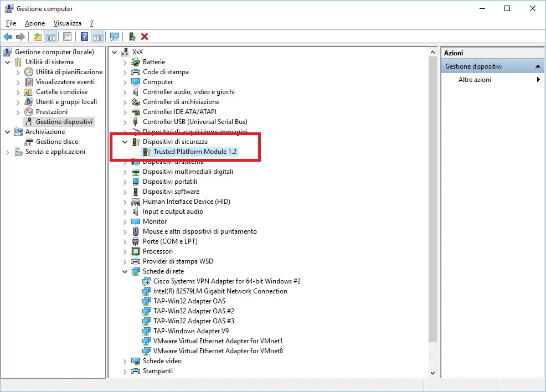The image size is (546, 392).
Task: Expand Utilità di pianificazione in left tree
Action: 18,72
